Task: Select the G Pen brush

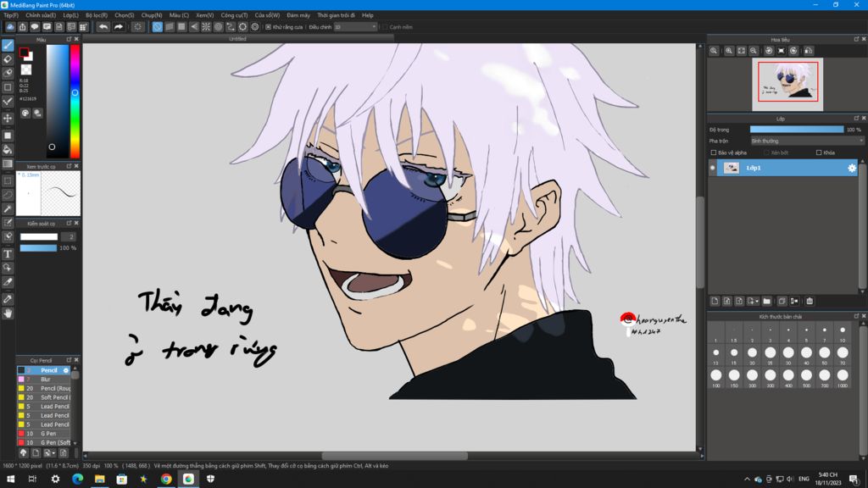Action: tap(44, 434)
